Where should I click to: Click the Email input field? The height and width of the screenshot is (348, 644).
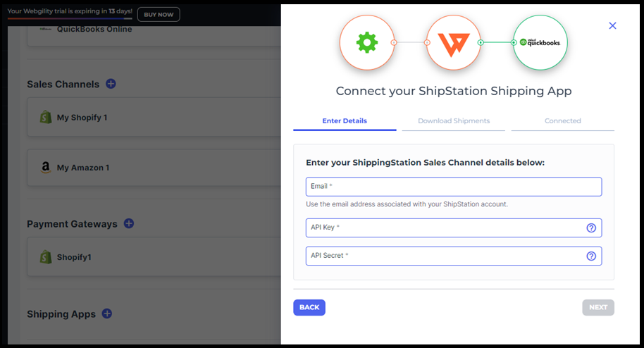click(454, 187)
